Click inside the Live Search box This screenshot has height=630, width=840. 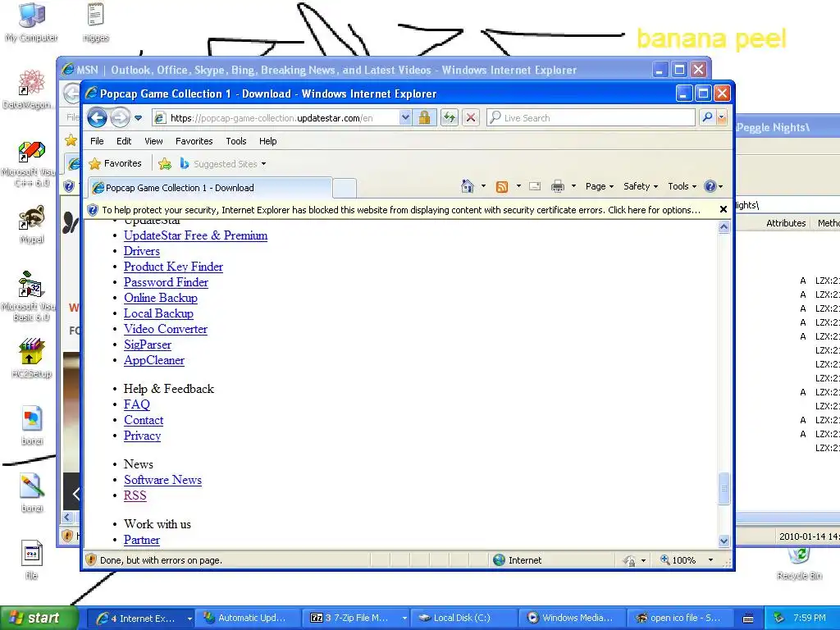click(591, 118)
